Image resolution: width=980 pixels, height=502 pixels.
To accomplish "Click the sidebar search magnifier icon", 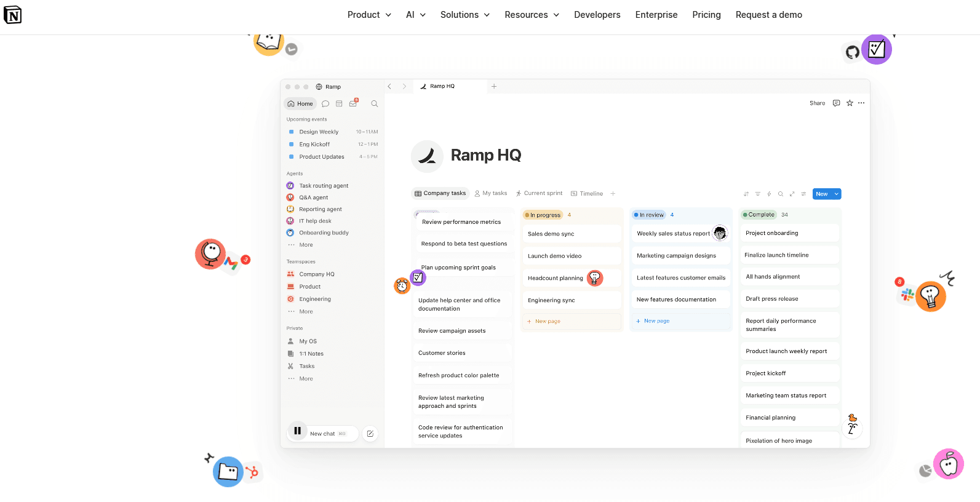I will 374,104.
